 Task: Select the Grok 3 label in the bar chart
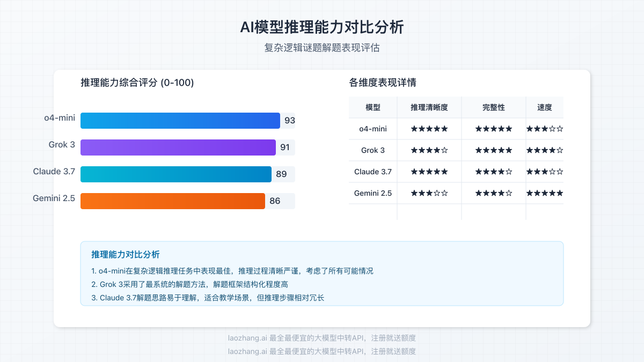[62, 145]
